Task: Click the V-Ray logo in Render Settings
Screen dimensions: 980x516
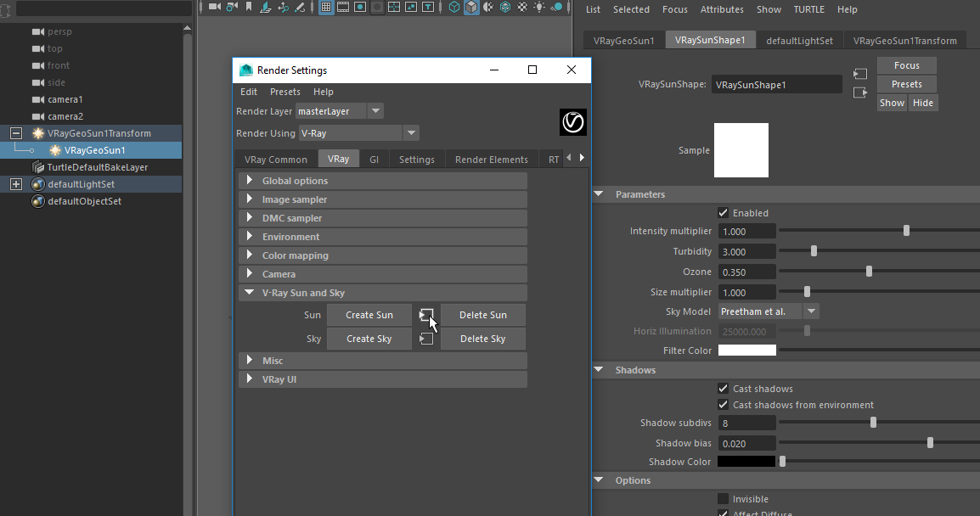Action: pos(572,122)
